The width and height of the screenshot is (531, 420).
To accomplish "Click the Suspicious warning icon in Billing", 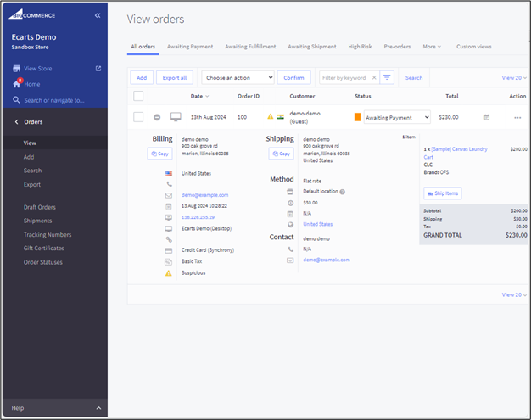I will click(x=168, y=273).
